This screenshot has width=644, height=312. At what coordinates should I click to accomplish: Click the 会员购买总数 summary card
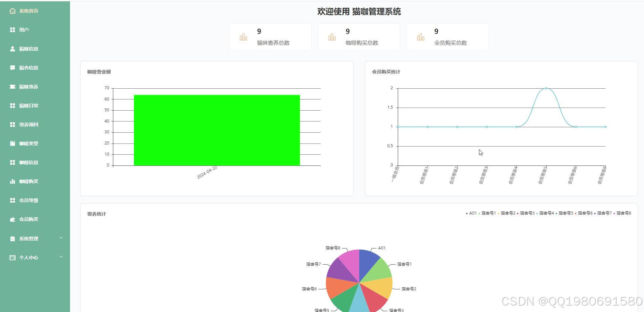[x=447, y=37]
